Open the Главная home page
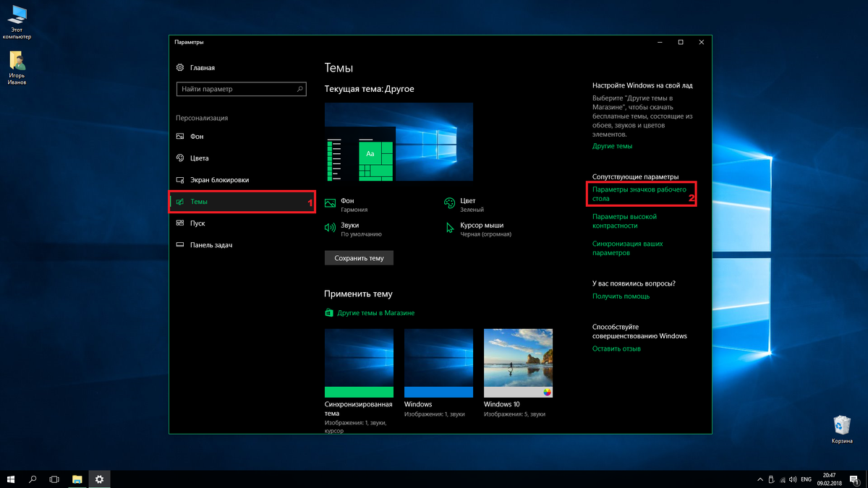This screenshot has height=488, width=868. [x=195, y=68]
